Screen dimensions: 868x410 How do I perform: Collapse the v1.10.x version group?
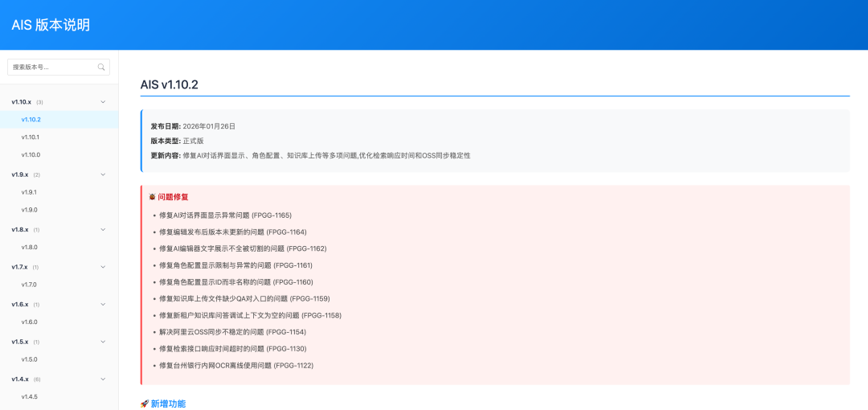tap(102, 102)
